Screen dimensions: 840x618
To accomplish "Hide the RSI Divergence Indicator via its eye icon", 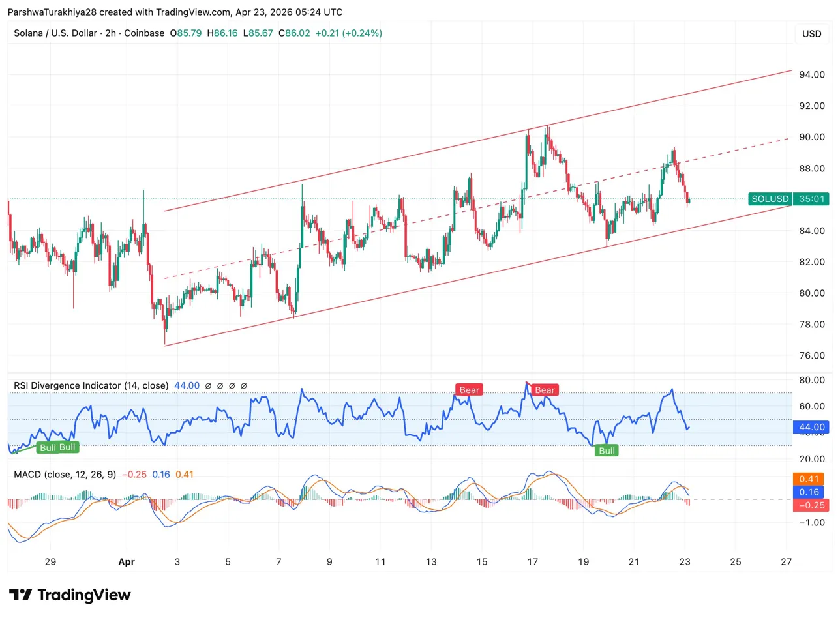I will point(209,385).
